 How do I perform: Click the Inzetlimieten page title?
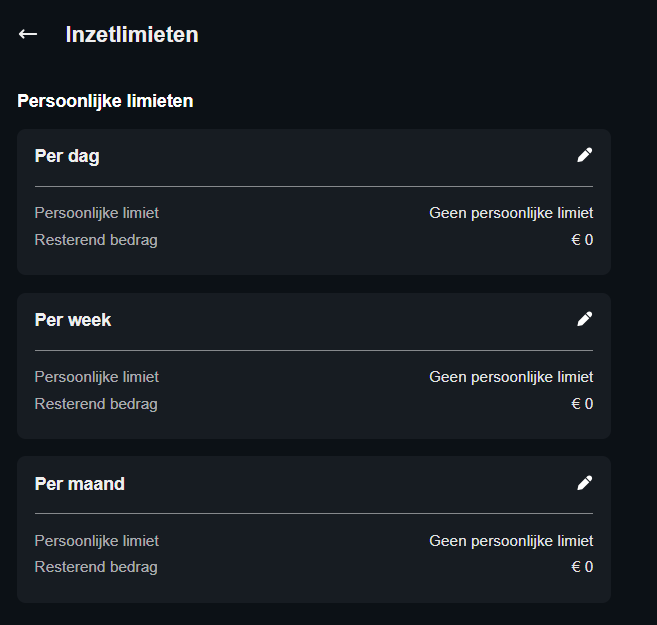[x=132, y=34]
